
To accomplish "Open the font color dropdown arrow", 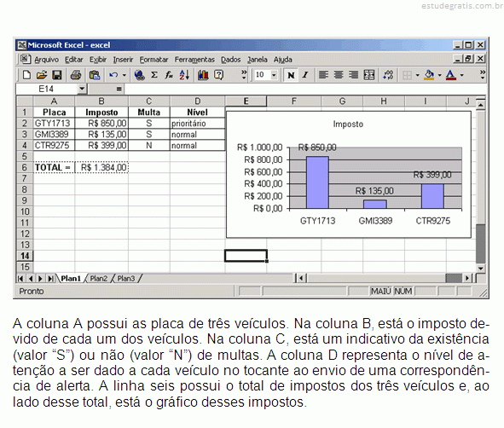I will tap(462, 75).
